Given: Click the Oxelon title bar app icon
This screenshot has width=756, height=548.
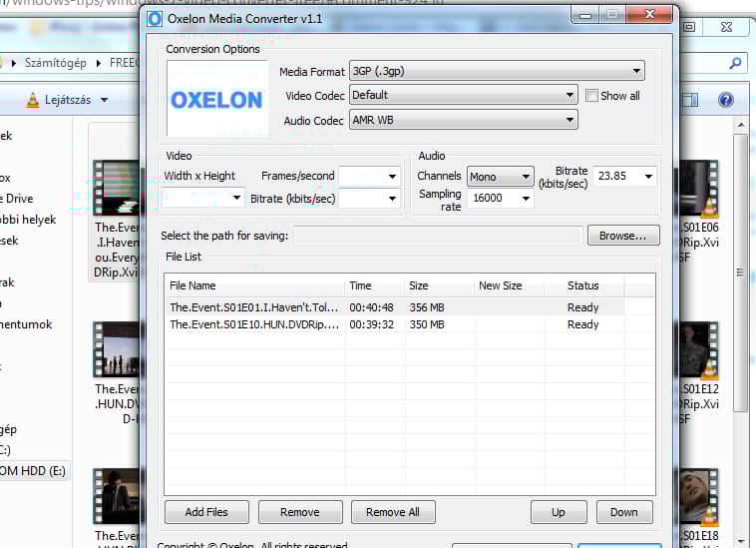Looking at the screenshot, I should point(155,19).
